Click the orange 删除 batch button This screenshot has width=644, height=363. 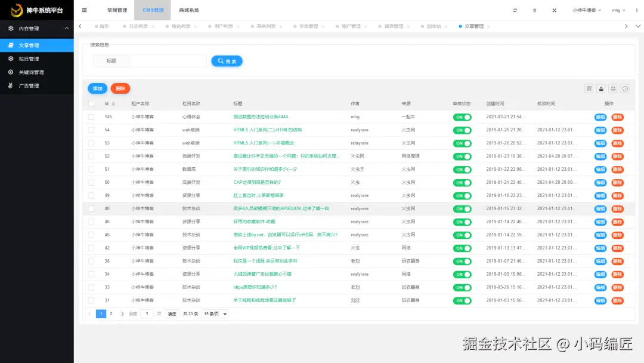click(x=120, y=88)
